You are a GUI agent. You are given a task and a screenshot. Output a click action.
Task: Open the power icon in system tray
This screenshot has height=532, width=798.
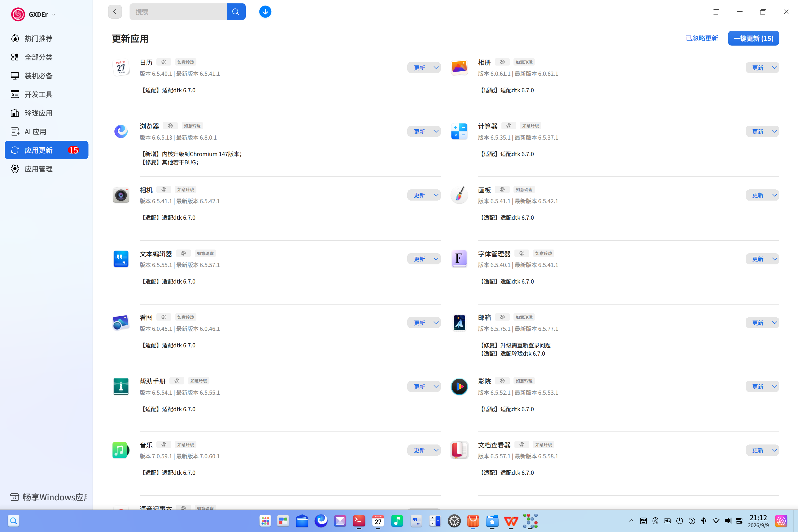pos(680,521)
